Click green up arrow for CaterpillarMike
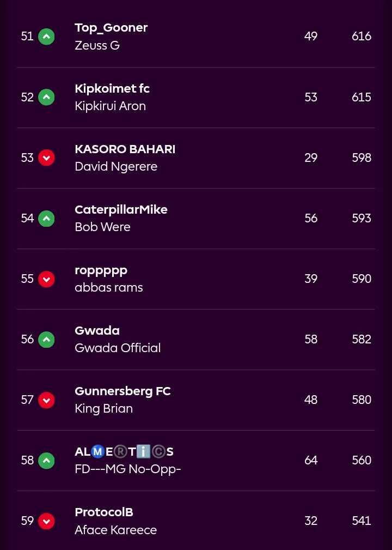 pos(46,218)
